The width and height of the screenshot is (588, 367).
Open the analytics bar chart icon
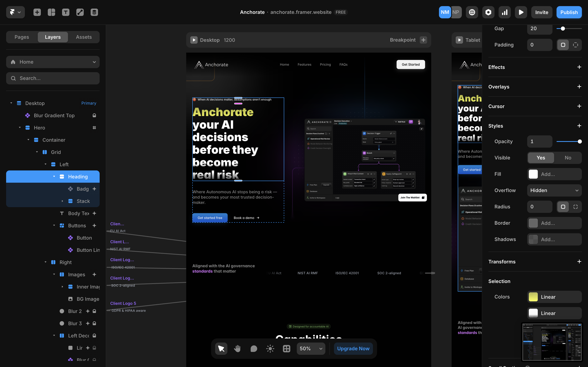(504, 12)
